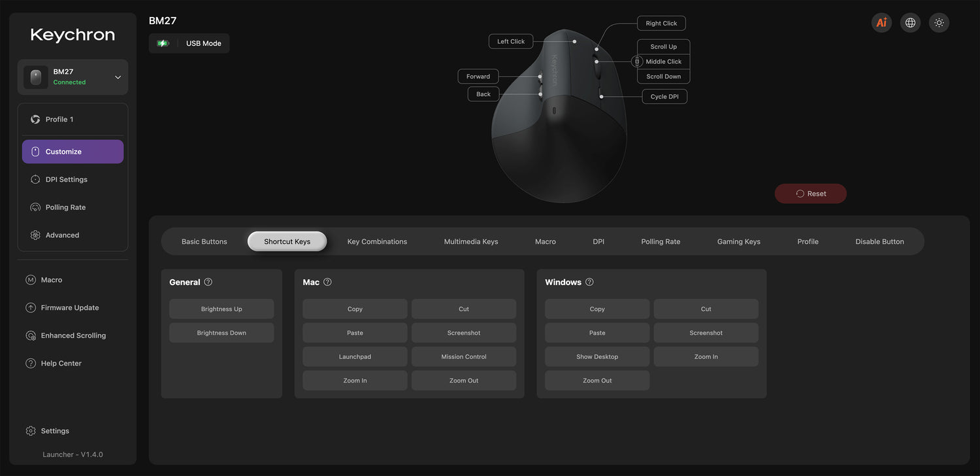Assign the Brightness Down shortcut
980x476 pixels.
[221, 333]
